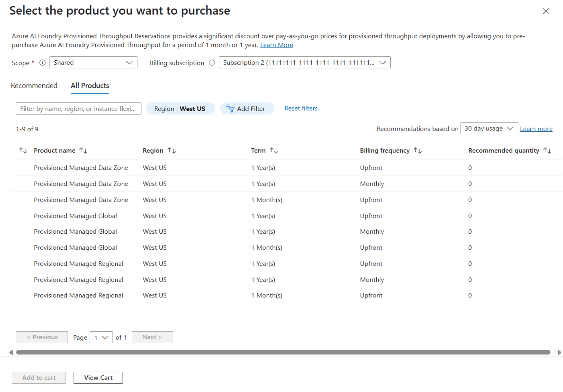Sort by Recommended quantity column arrows

point(547,151)
